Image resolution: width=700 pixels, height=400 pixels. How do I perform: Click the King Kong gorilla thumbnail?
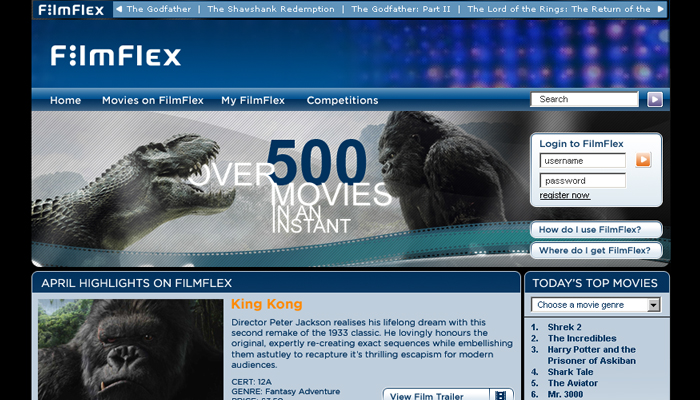[x=130, y=350]
